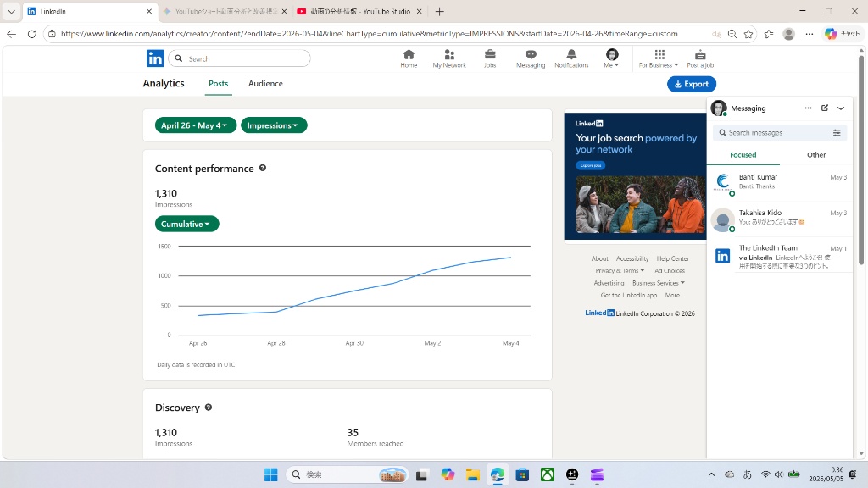
Task: Collapse the Messaging panel with chevron
Action: 841,108
